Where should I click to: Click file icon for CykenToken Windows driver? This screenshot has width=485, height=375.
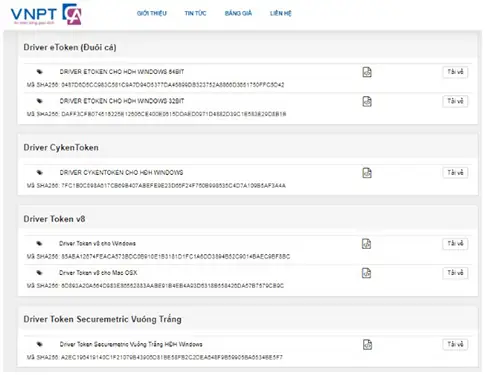click(367, 173)
